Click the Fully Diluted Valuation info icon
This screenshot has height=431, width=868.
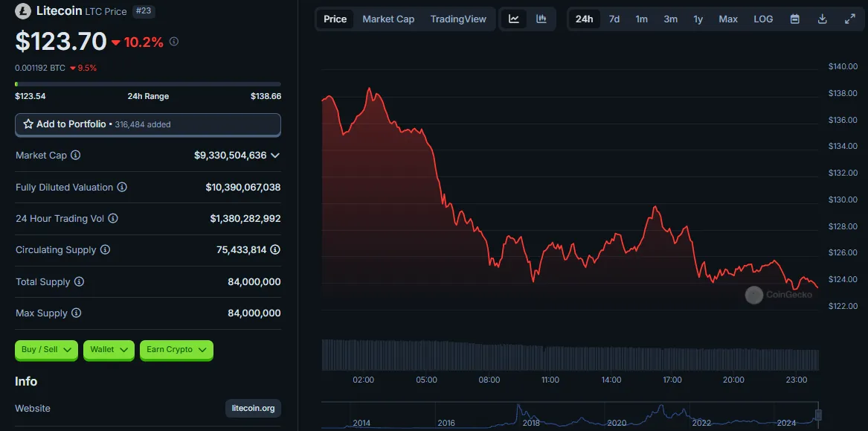pyautogui.click(x=122, y=188)
